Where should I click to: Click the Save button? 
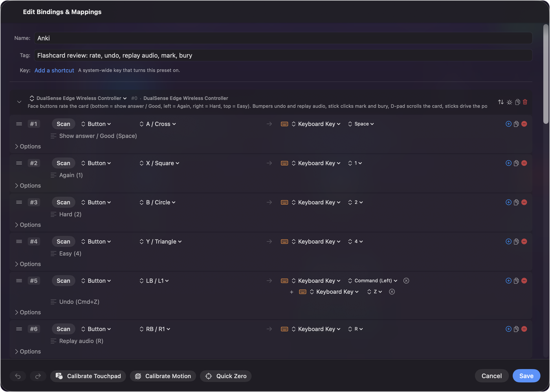(526, 376)
